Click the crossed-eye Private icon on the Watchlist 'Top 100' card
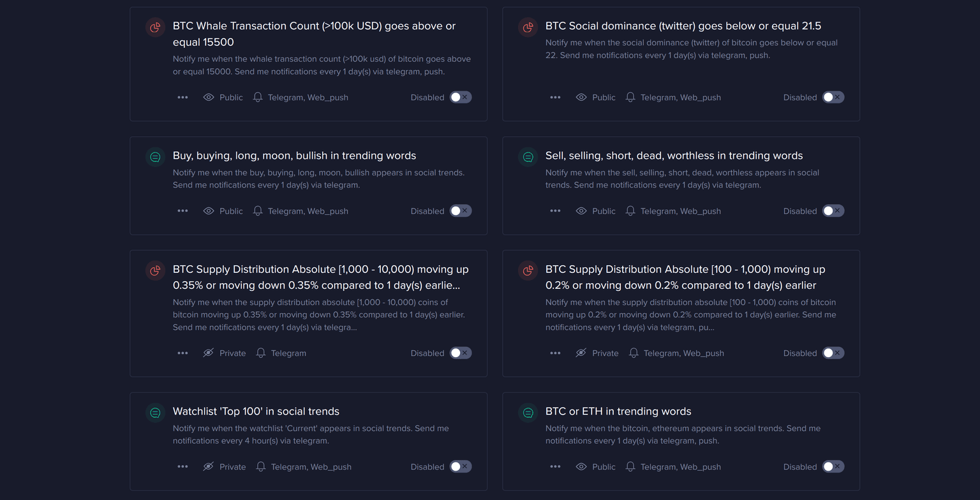 208,467
